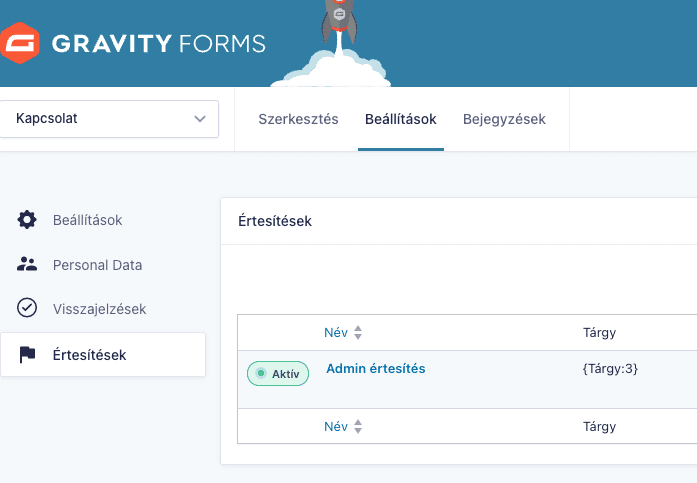697x483 pixels.
Task: Select the Beállítások tab in top navigation
Action: click(401, 119)
